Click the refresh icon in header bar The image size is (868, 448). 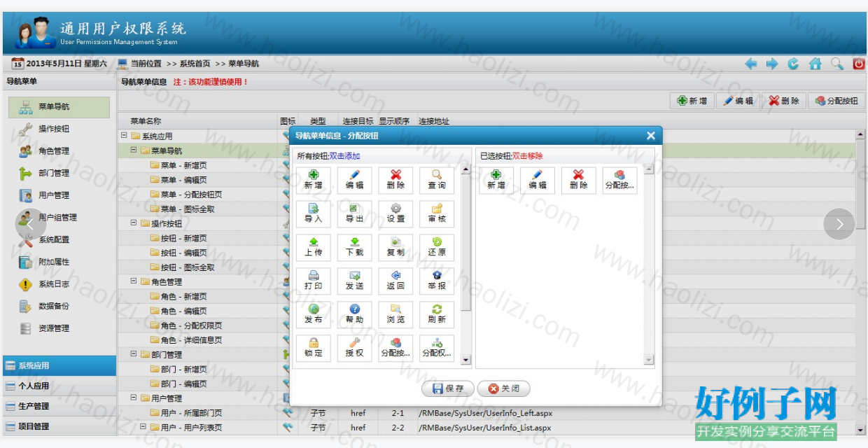[x=793, y=64]
